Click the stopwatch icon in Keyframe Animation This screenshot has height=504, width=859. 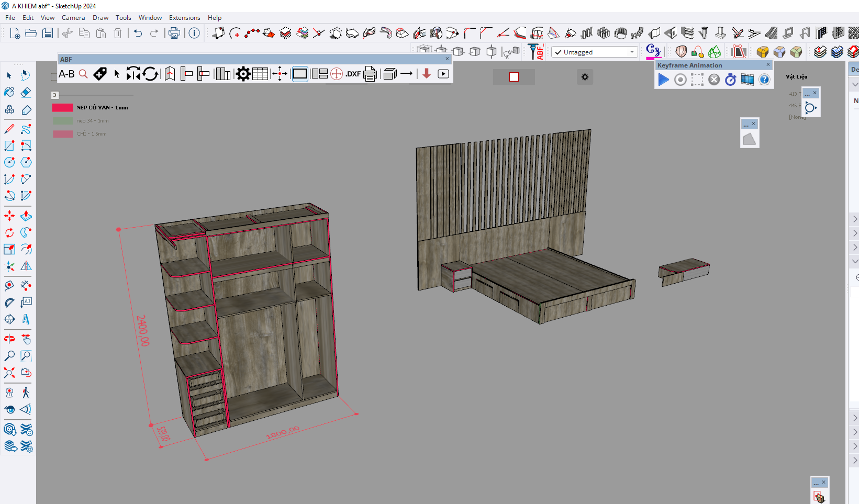point(730,80)
